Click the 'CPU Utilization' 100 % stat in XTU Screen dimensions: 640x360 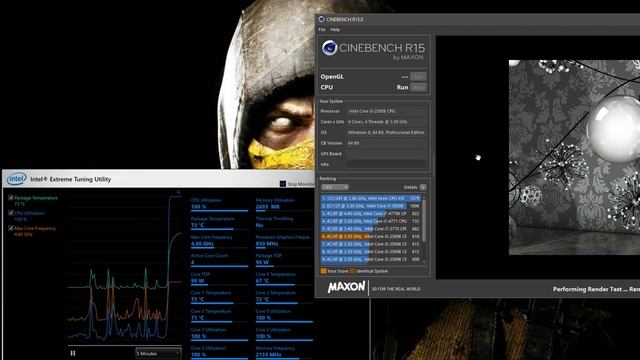(219, 204)
